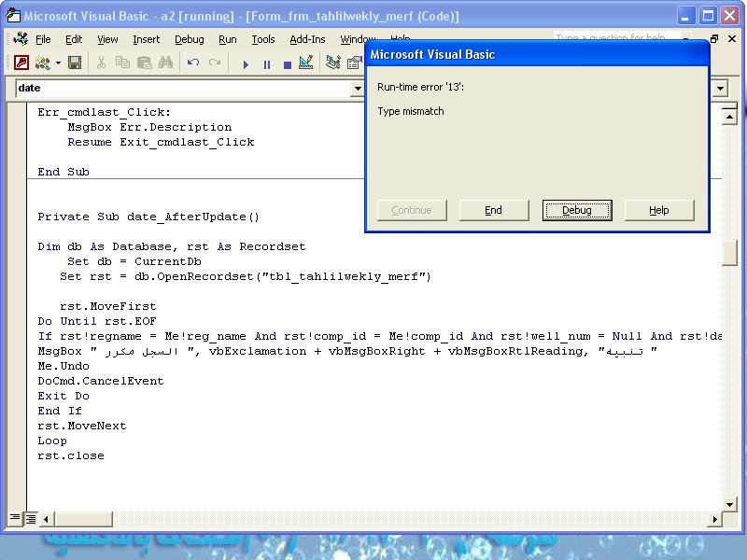Click the Debug button in error dialog
Viewport: 747px width, 560px height.
click(577, 210)
